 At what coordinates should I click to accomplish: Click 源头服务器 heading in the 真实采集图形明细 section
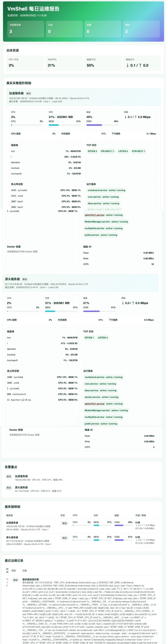pyautogui.click(x=12, y=279)
